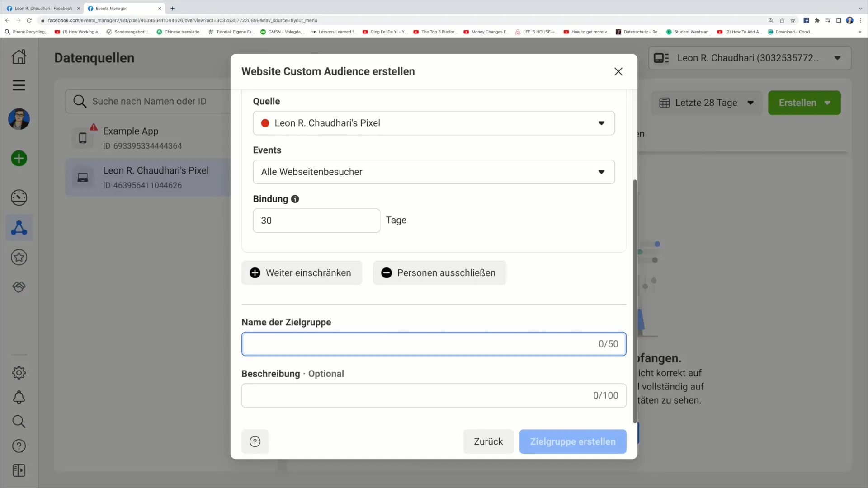This screenshot has height=488, width=868.
Task: Click the Bindung days input field
Action: pyautogui.click(x=316, y=221)
